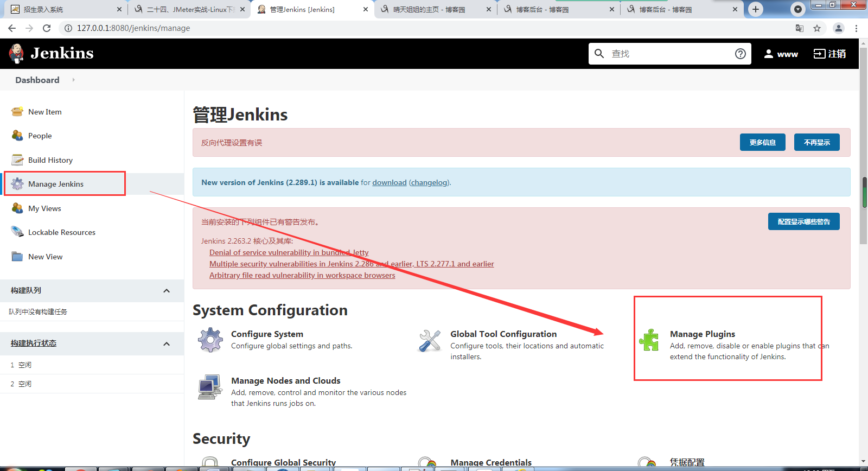Click the Dashboard breadcrumb link
868x471 pixels.
37,80
